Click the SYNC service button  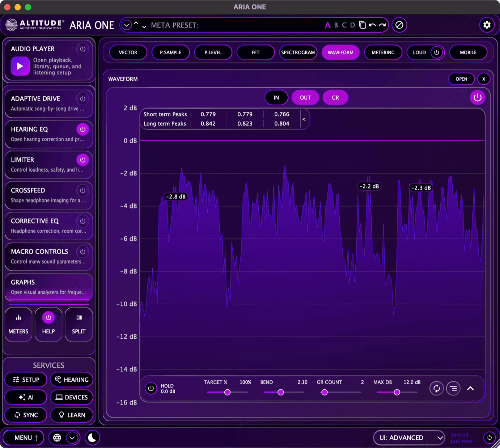click(x=26, y=415)
